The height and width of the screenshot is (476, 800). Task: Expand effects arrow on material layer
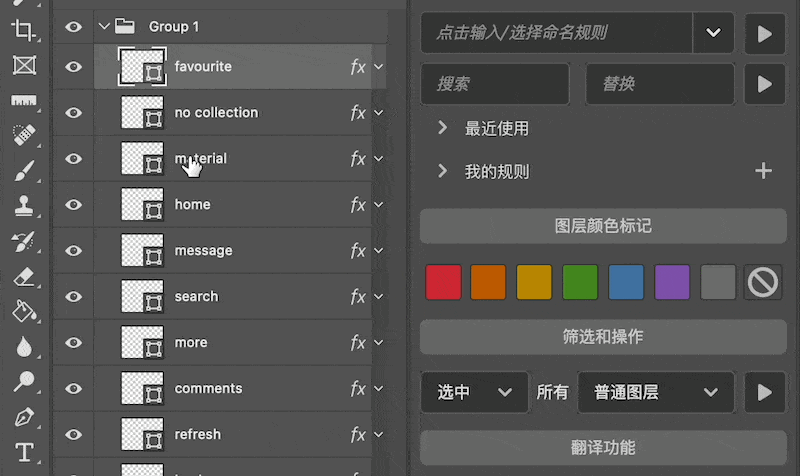(x=379, y=159)
